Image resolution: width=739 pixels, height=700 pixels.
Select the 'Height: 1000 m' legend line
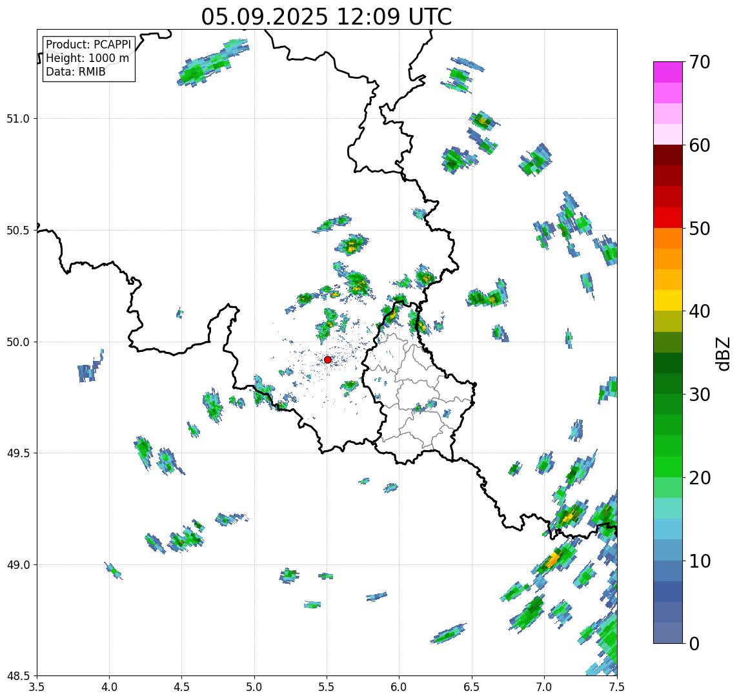click(87, 58)
